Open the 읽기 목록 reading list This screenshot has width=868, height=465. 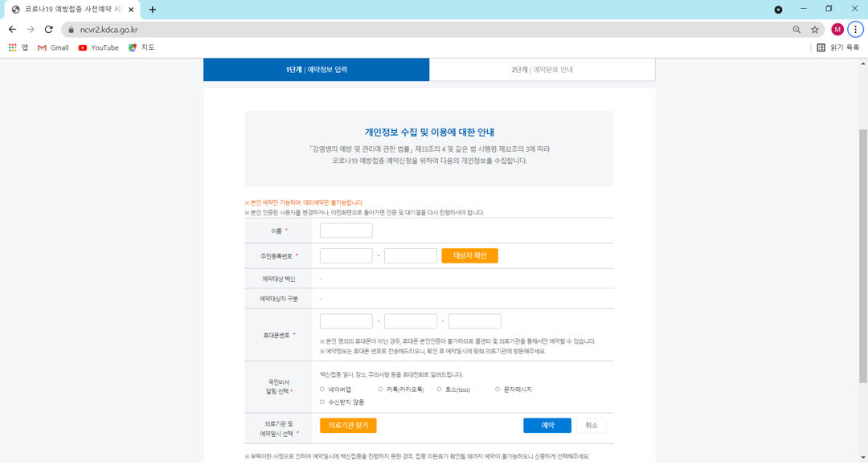[x=838, y=47]
